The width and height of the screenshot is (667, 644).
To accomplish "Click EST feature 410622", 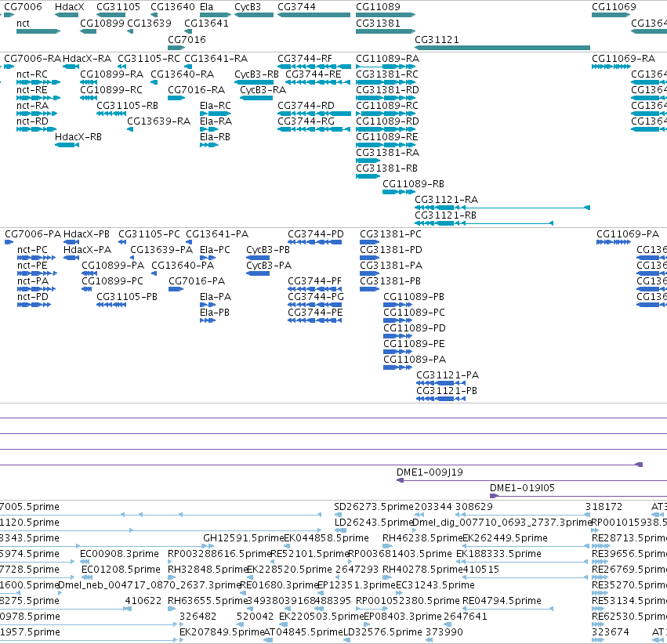I will 127,610.
